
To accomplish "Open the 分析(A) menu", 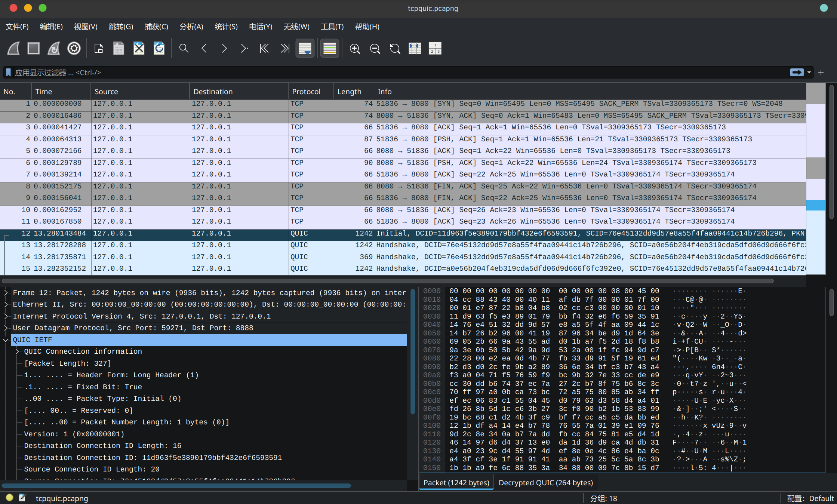I will (x=191, y=27).
